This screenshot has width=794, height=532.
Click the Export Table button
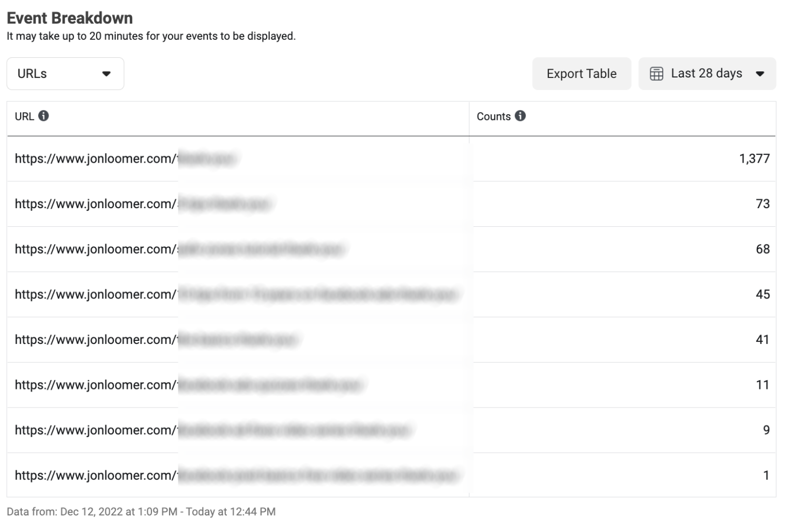pyautogui.click(x=582, y=73)
